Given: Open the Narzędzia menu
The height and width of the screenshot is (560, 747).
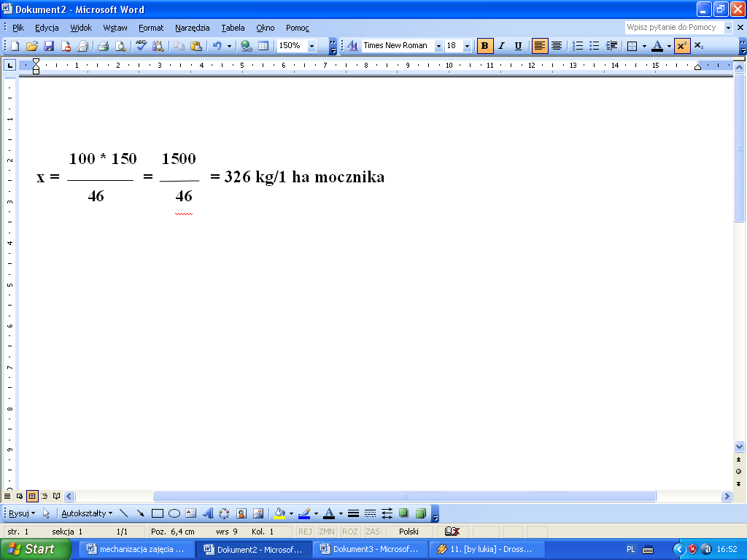Looking at the screenshot, I should coord(192,28).
